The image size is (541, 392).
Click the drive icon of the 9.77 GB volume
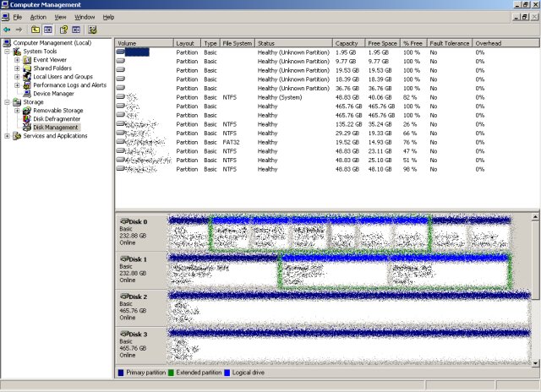click(x=120, y=61)
